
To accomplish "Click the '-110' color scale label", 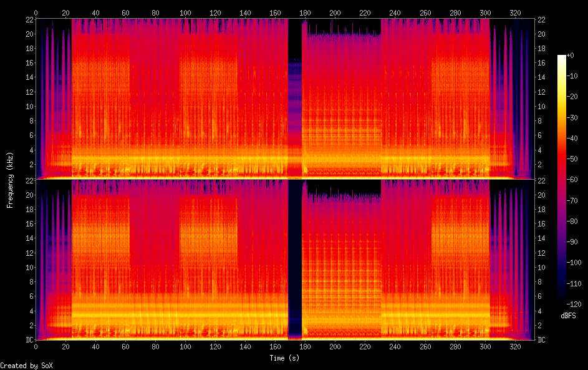I will click(574, 284).
